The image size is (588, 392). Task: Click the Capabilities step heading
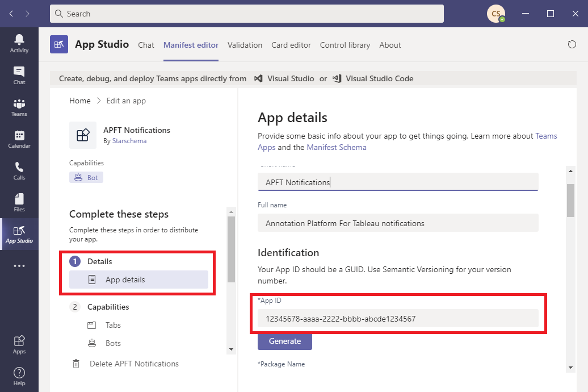coord(108,307)
